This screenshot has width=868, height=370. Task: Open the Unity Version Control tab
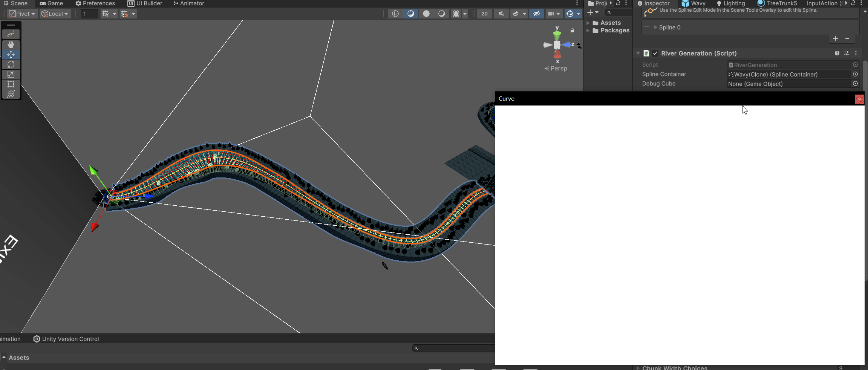coord(66,339)
